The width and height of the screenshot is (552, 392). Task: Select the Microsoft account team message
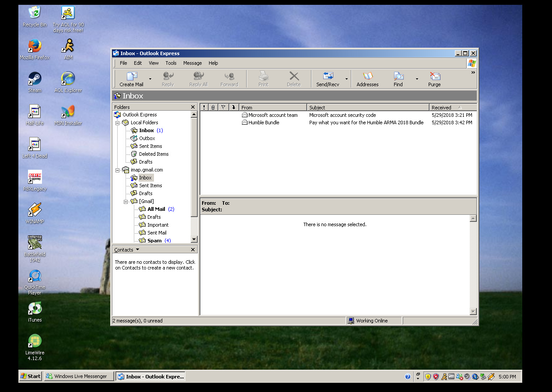point(338,115)
